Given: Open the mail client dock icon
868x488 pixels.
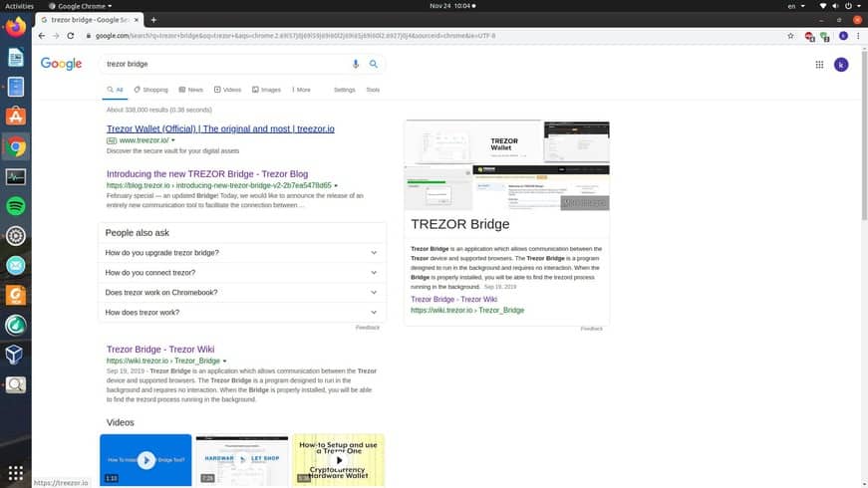Looking at the screenshot, I should point(16,266).
